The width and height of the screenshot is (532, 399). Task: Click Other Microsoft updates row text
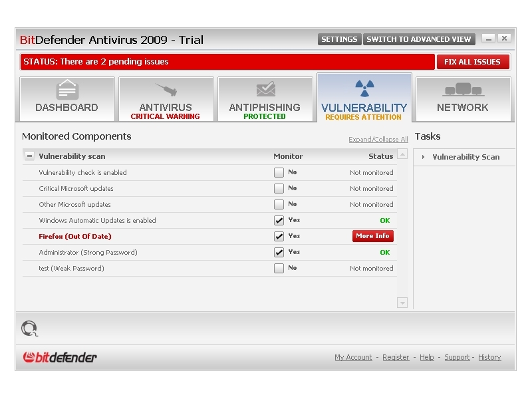pyautogui.click(x=74, y=205)
